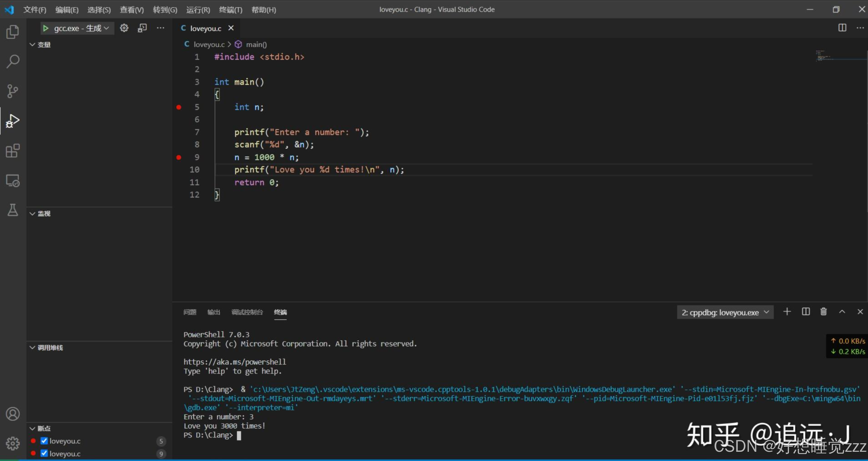
Task: Open the Explorer view in activity bar
Action: [x=12, y=32]
